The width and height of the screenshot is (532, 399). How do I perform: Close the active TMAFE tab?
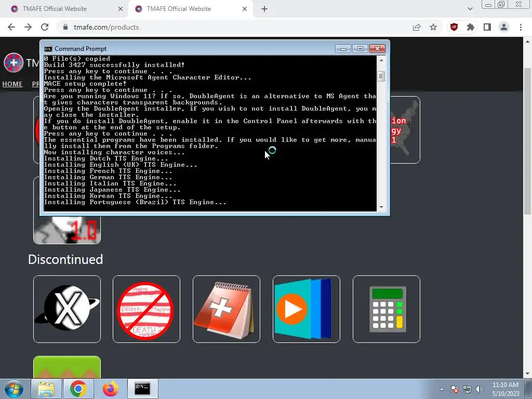tap(245, 9)
